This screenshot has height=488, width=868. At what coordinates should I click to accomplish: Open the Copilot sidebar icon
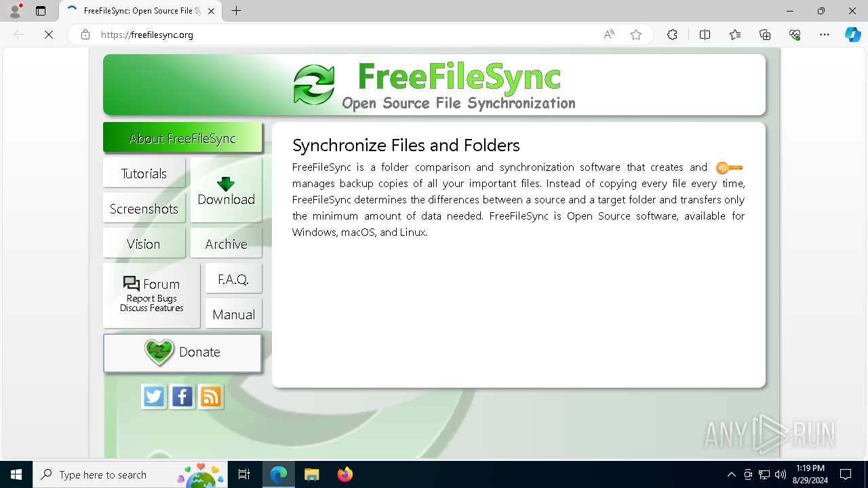(852, 35)
